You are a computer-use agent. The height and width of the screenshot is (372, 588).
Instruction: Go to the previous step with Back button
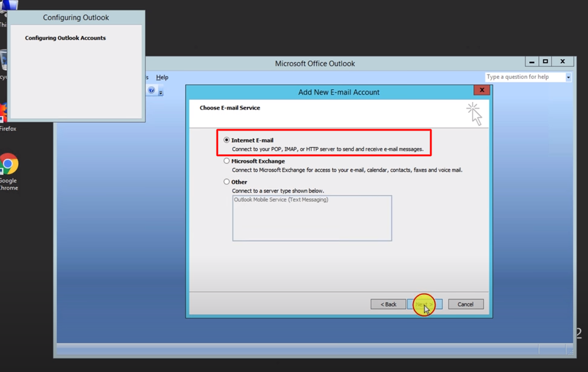point(388,304)
